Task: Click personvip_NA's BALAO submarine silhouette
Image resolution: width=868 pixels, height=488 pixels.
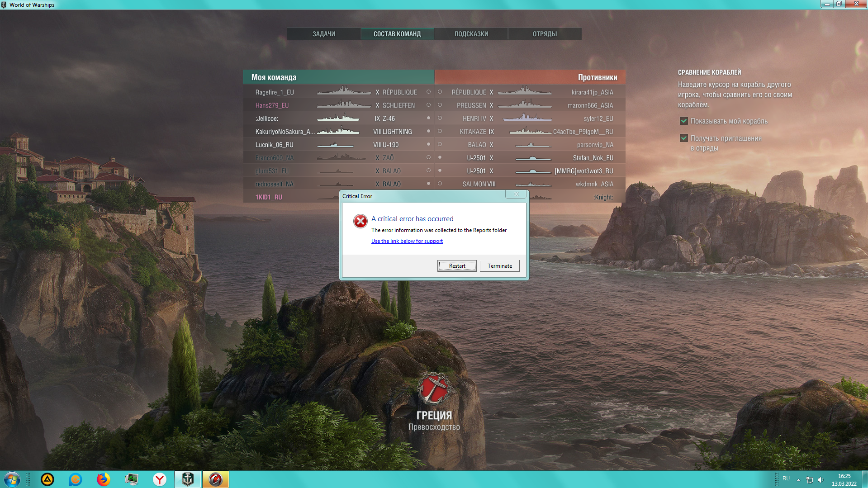Action: [x=533, y=145]
